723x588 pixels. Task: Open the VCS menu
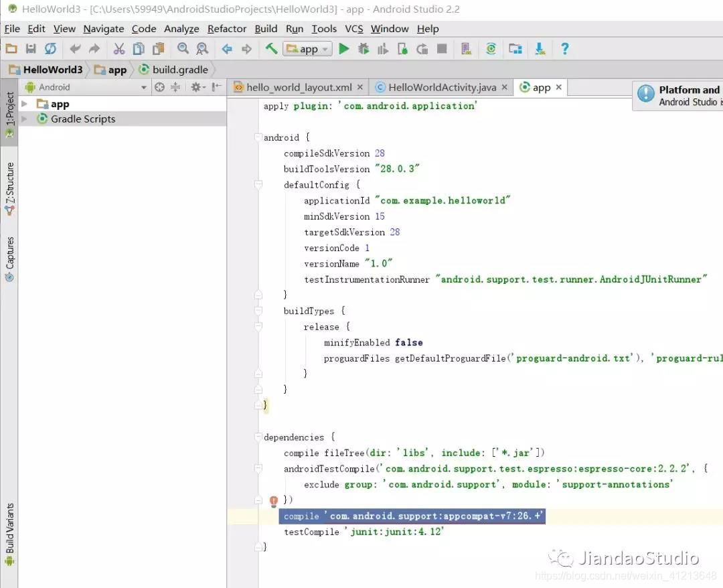click(354, 29)
